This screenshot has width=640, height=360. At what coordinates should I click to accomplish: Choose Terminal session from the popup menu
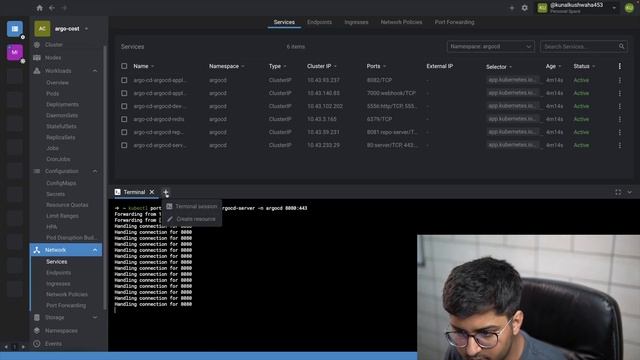pos(192,207)
